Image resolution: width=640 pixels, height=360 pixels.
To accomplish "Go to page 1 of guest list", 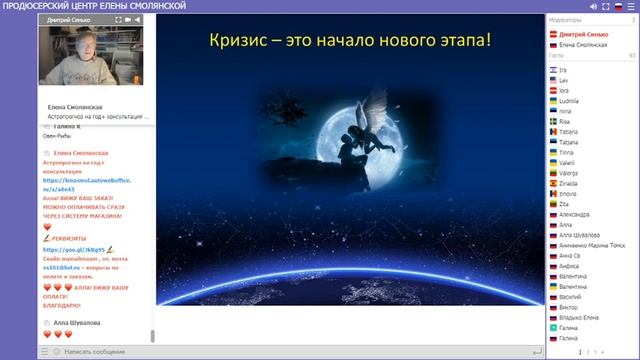I will pos(580,352).
